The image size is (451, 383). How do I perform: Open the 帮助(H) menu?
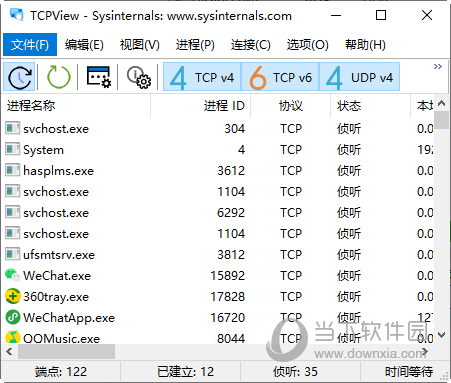(365, 44)
